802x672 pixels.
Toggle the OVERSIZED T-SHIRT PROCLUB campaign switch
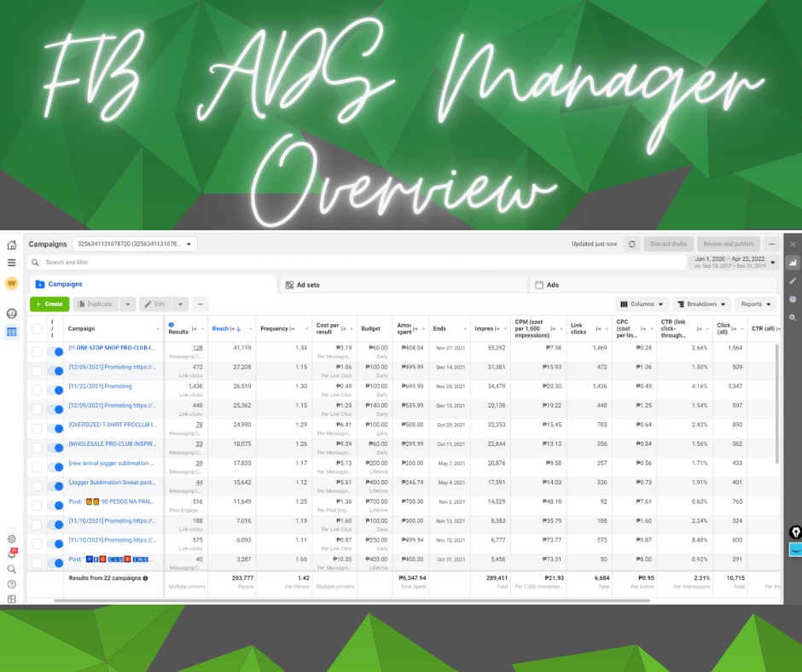[55, 429]
